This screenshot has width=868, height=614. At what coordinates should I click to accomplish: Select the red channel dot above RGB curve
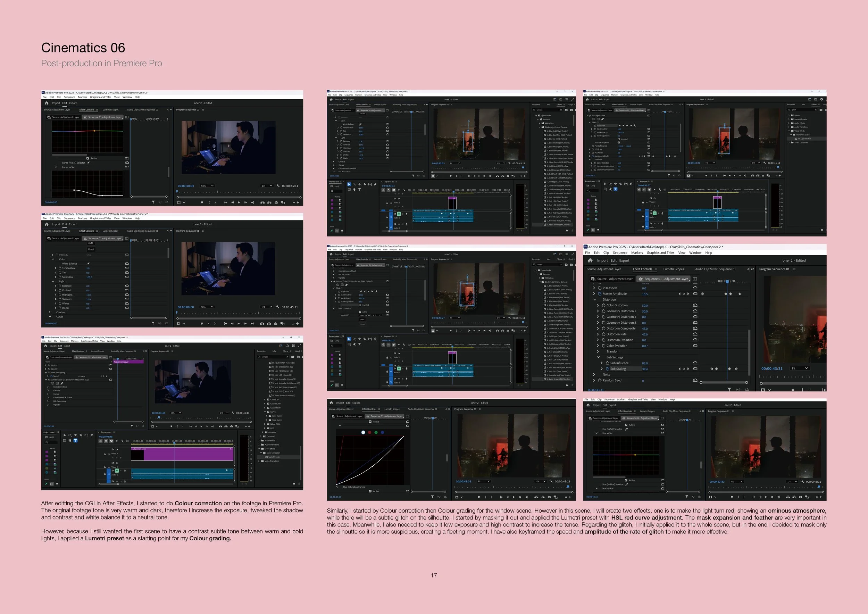point(369,432)
